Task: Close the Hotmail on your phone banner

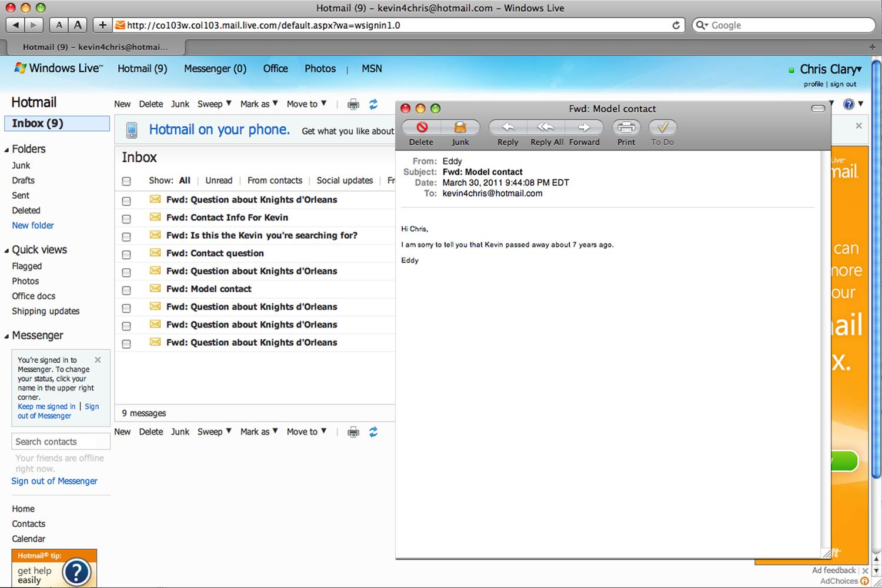Action: point(858,125)
